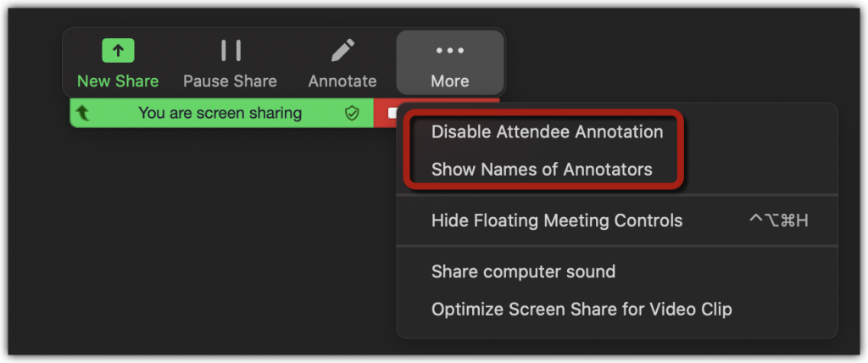The width and height of the screenshot is (868, 363).
Task: Toggle Optimize Screen Share for Video Clip
Action: coord(581,309)
